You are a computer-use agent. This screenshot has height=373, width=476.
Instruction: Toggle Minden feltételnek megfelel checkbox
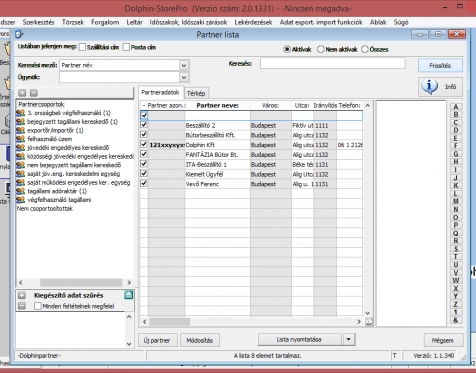38,306
